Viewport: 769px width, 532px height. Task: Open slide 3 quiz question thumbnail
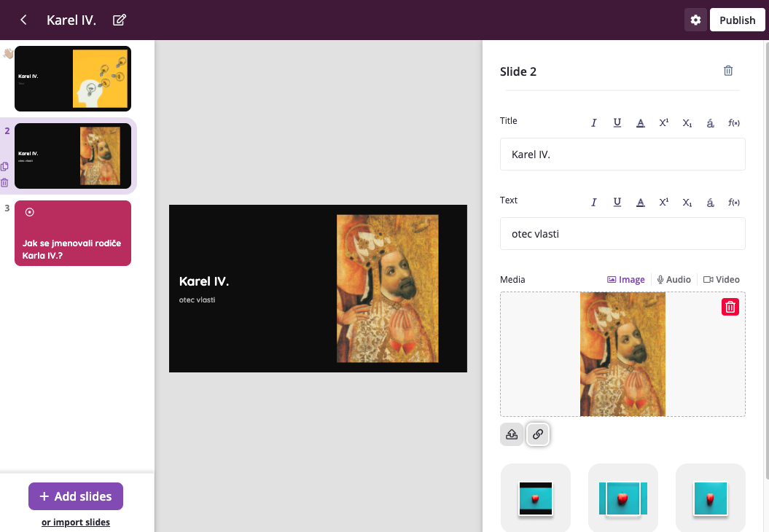pos(73,233)
